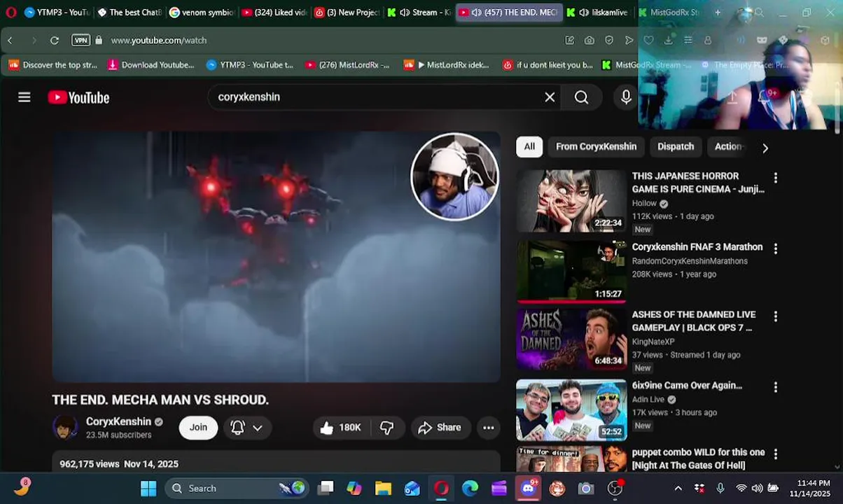
Task: Open menu for Japanese horror game video
Action: click(x=775, y=178)
